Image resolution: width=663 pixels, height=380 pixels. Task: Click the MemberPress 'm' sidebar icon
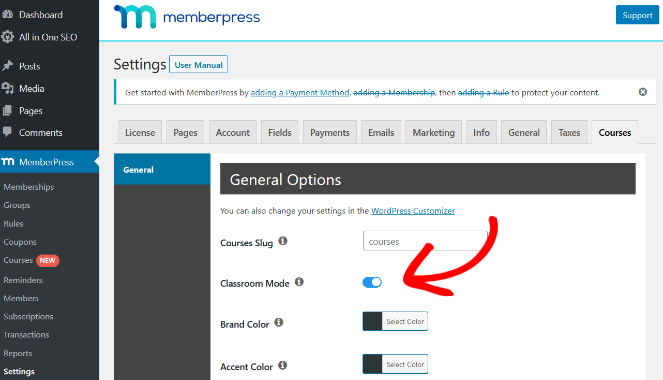point(8,161)
